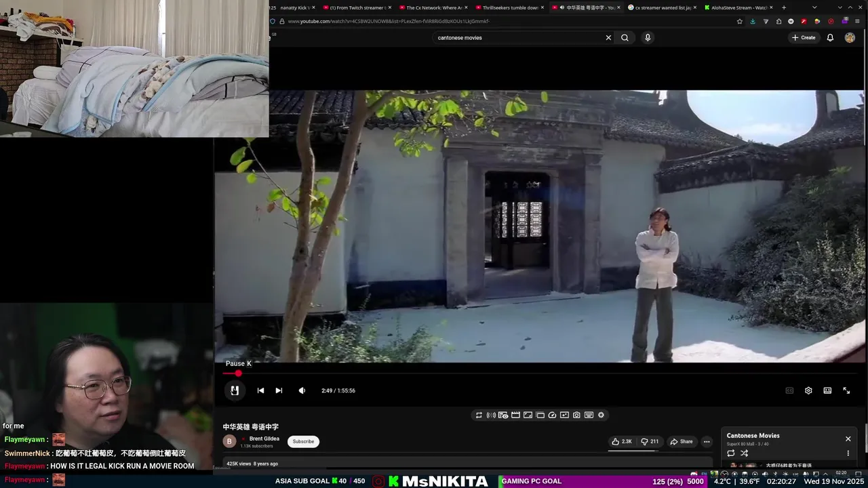Open the account avatar menu

point(850,38)
